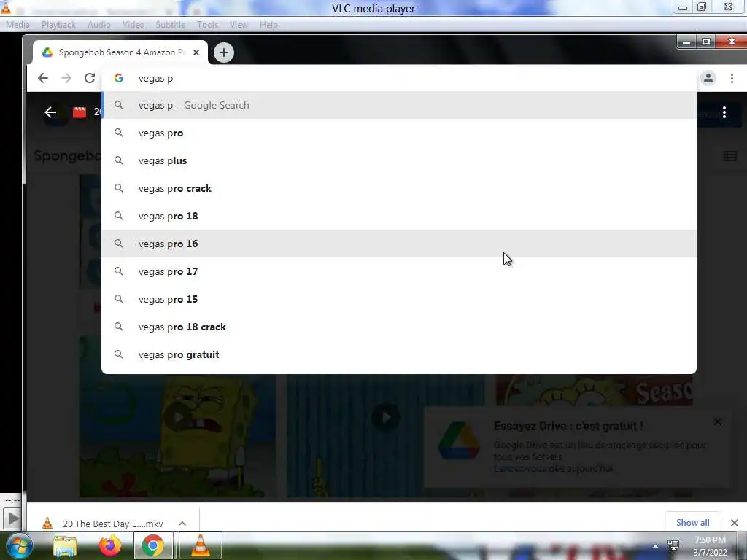Open the VLC Subtitle menu
This screenshot has width=747, height=560.
tap(171, 25)
